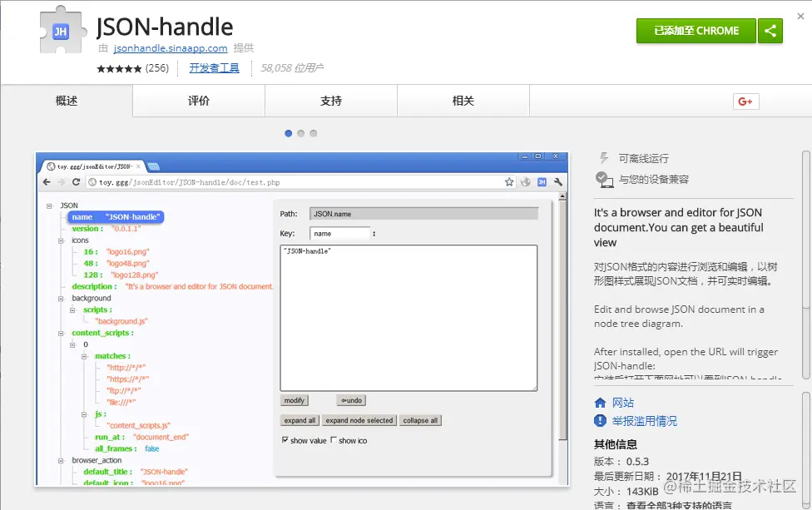The width and height of the screenshot is (812, 510).
Task: Click the blue JH extension icon in toolbar
Action: (542, 181)
